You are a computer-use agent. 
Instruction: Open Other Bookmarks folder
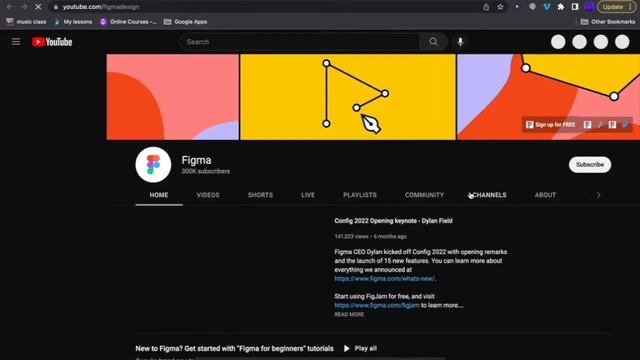tap(608, 22)
